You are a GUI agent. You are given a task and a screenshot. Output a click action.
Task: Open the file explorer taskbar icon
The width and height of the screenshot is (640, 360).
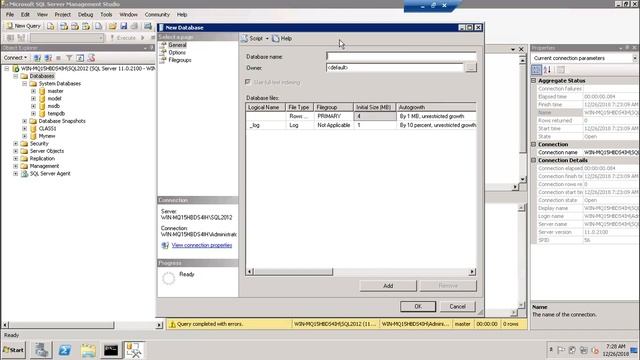coord(88,350)
